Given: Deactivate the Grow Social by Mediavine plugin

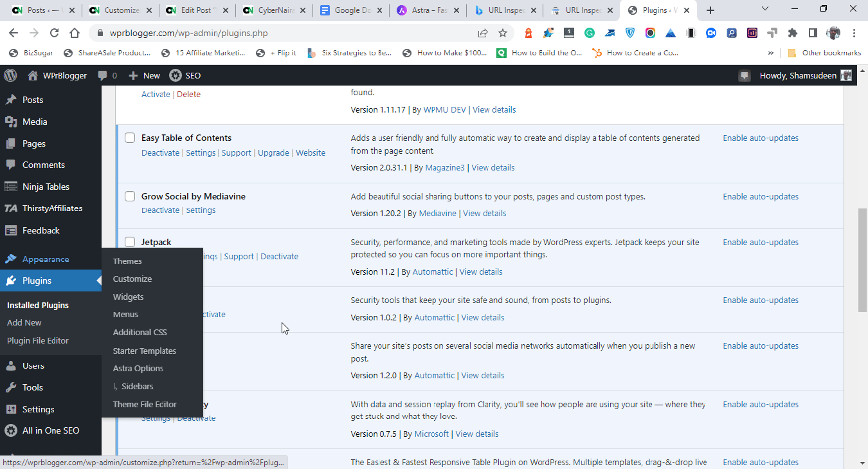Looking at the screenshot, I should click(x=160, y=210).
